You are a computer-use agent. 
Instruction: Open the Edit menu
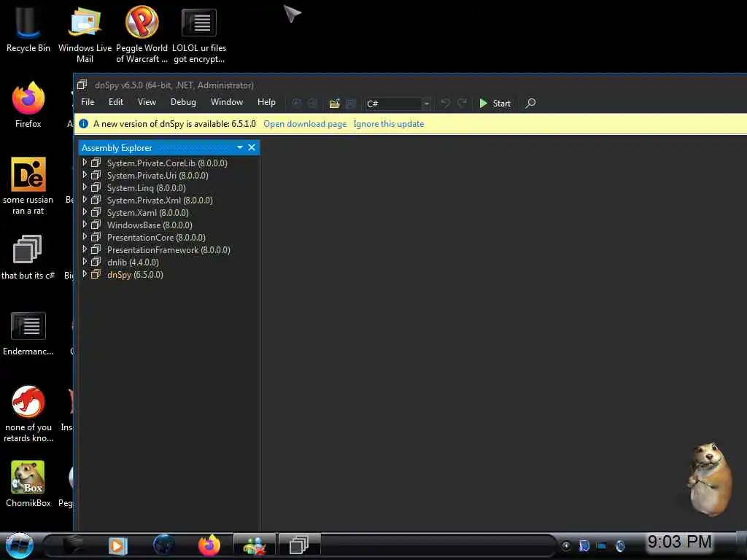click(x=116, y=102)
